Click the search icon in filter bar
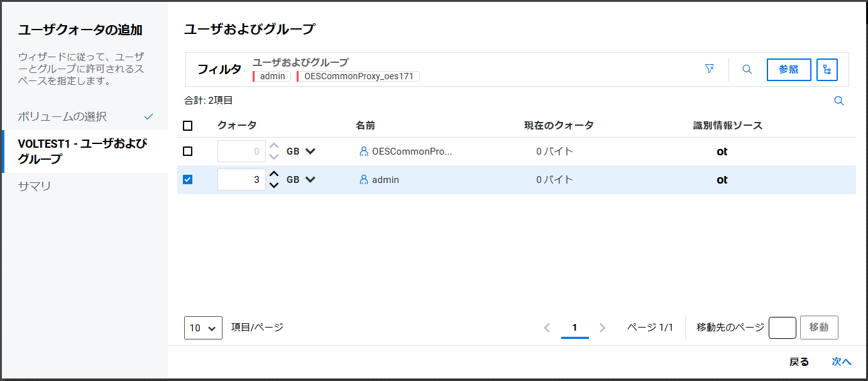868x381 pixels. 747,70
